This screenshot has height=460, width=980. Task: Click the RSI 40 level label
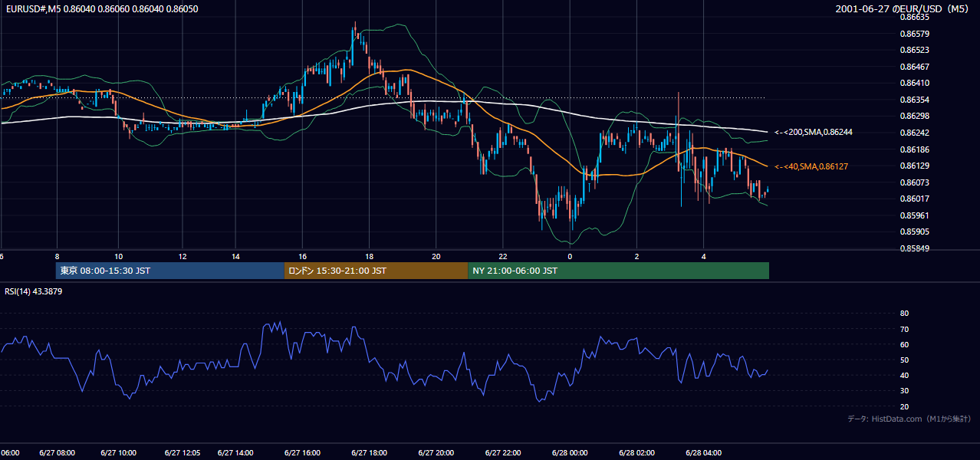coord(904,375)
